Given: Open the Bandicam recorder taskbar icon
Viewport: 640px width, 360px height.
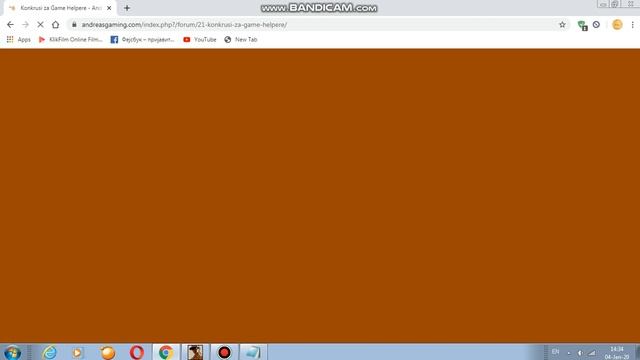Looking at the screenshot, I should (x=224, y=352).
